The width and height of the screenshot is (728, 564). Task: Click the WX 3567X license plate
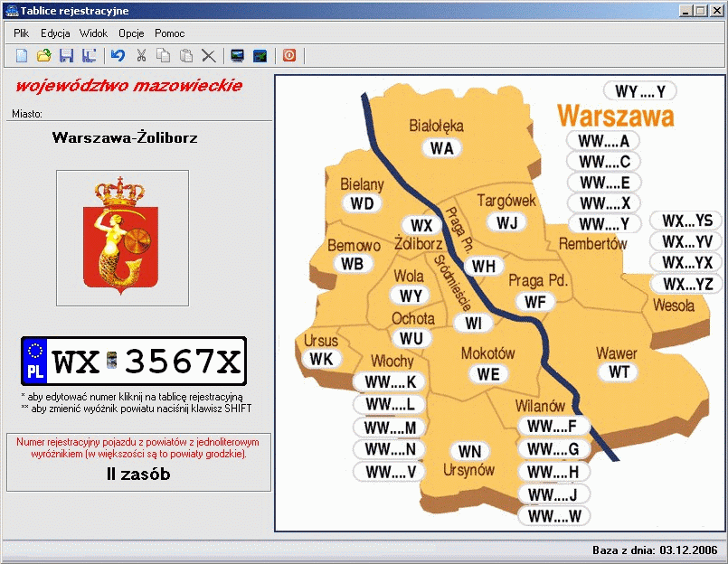pos(134,362)
